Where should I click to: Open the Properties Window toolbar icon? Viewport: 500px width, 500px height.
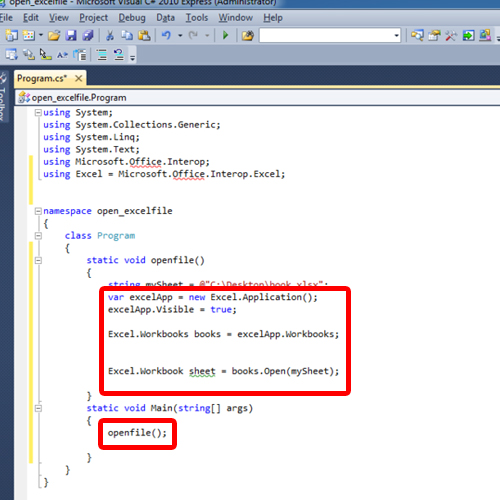pos(434,35)
